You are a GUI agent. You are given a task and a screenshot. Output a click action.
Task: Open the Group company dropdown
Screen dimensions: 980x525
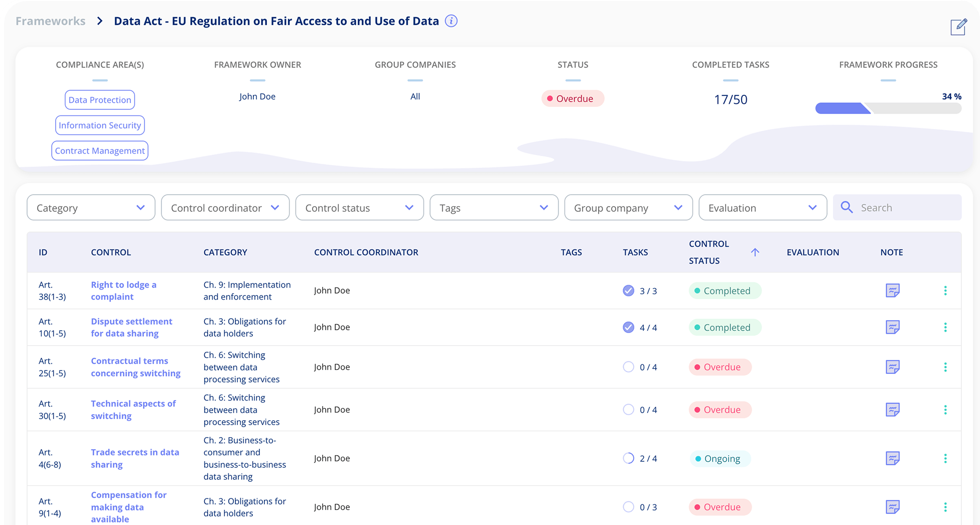point(628,207)
